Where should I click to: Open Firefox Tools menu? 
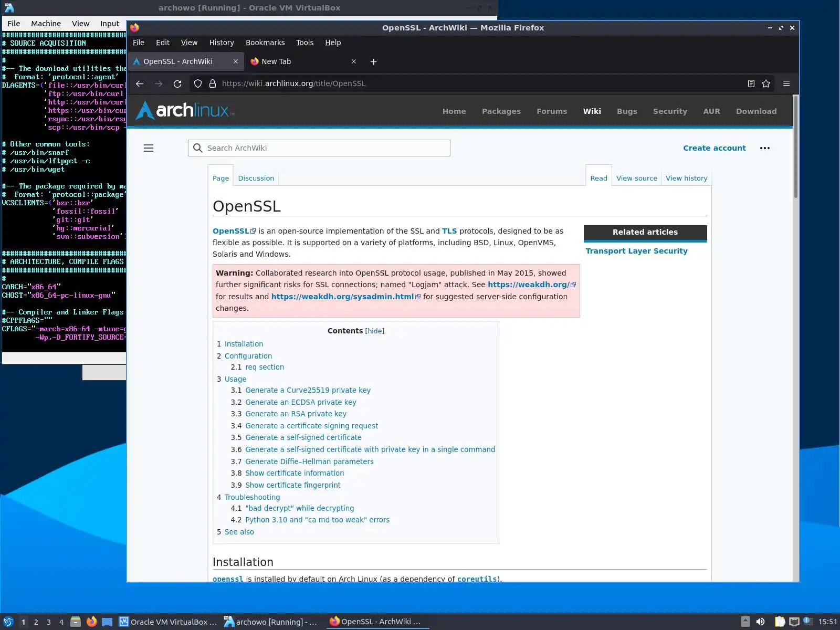click(x=304, y=43)
